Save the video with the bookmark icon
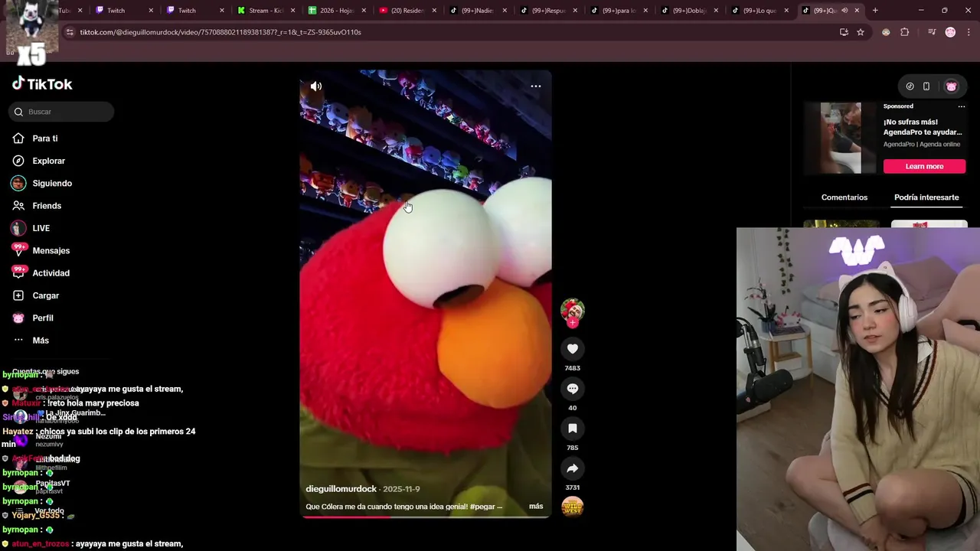This screenshot has width=980, height=551. click(572, 429)
